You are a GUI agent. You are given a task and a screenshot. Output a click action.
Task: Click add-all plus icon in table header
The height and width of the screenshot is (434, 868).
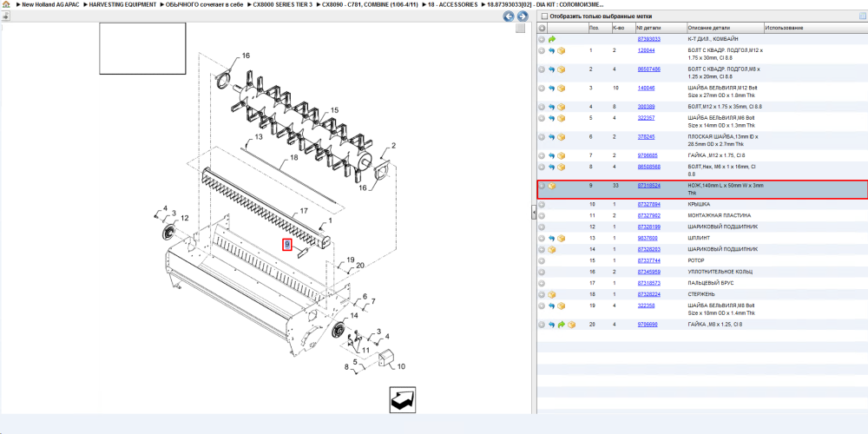coord(542,29)
